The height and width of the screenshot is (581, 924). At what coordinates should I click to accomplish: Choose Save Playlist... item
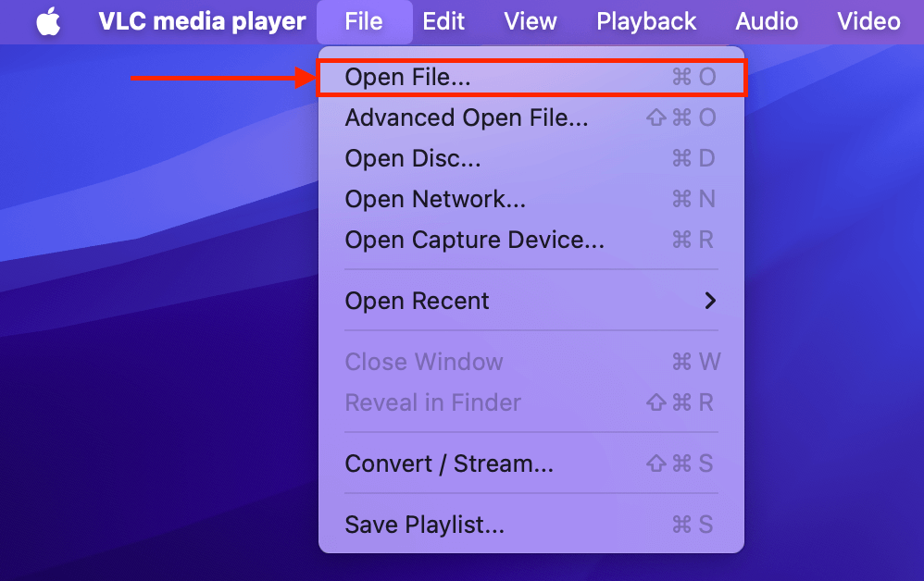(x=531, y=525)
